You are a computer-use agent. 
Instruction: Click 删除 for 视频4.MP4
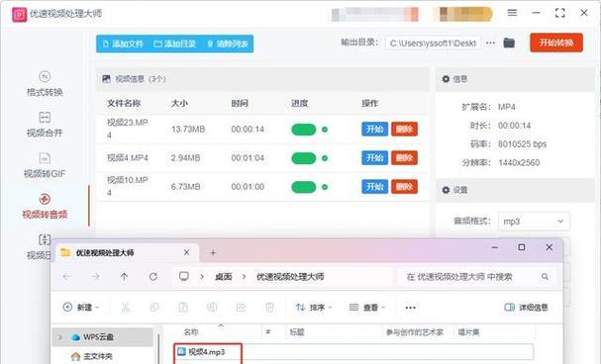[404, 157]
